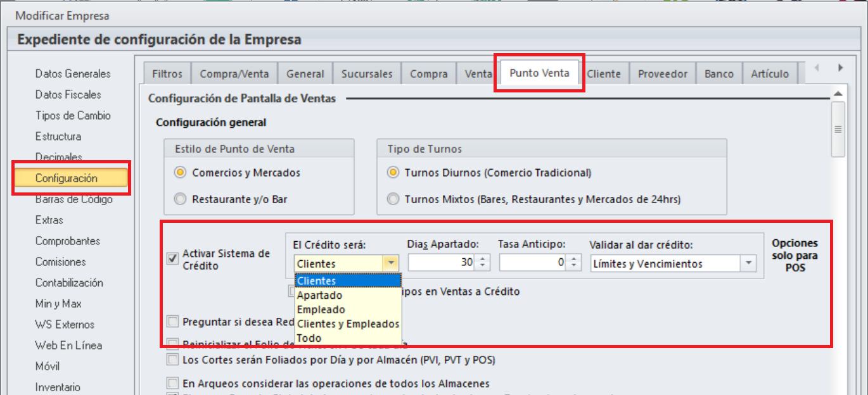Switch to the "Cliente" tab
The height and width of the screenshot is (395, 868).
pos(604,73)
